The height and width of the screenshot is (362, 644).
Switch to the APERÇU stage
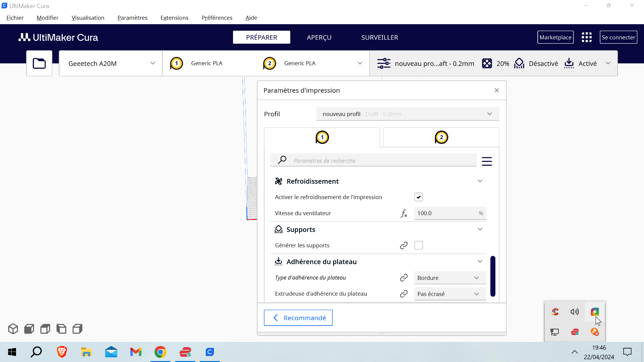click(319, 37)
